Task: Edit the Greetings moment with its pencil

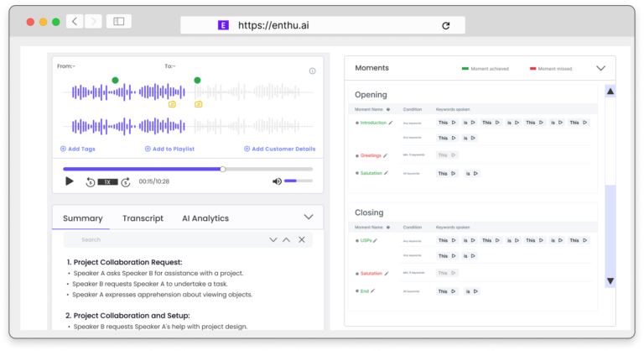Action: pos(385,155)
